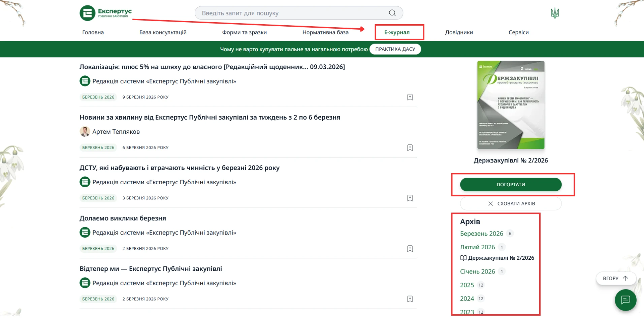Screen dimensions: 644x318
Task: Click the Експертус logo
Action: coord(105,13)
